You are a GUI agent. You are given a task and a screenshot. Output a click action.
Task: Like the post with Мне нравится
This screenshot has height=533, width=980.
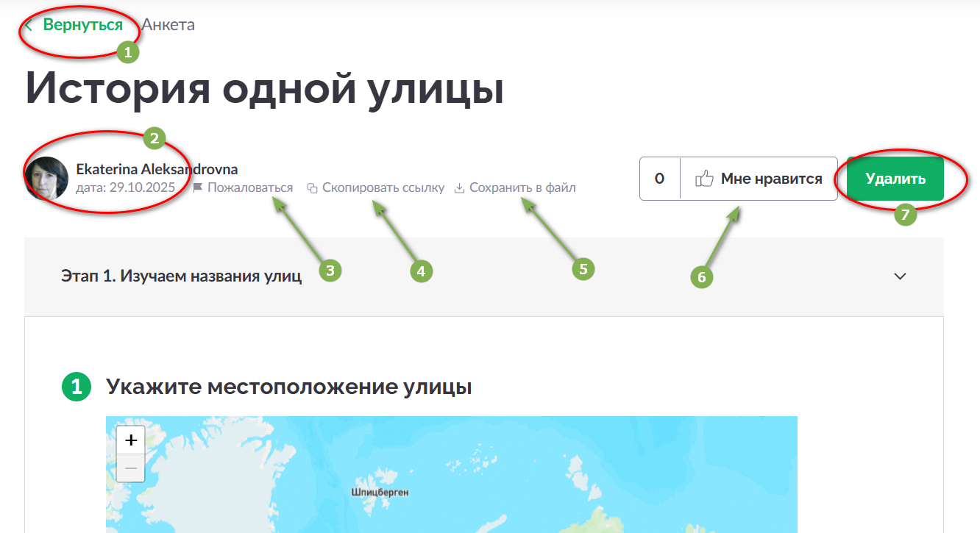click(x=771, y=179)
